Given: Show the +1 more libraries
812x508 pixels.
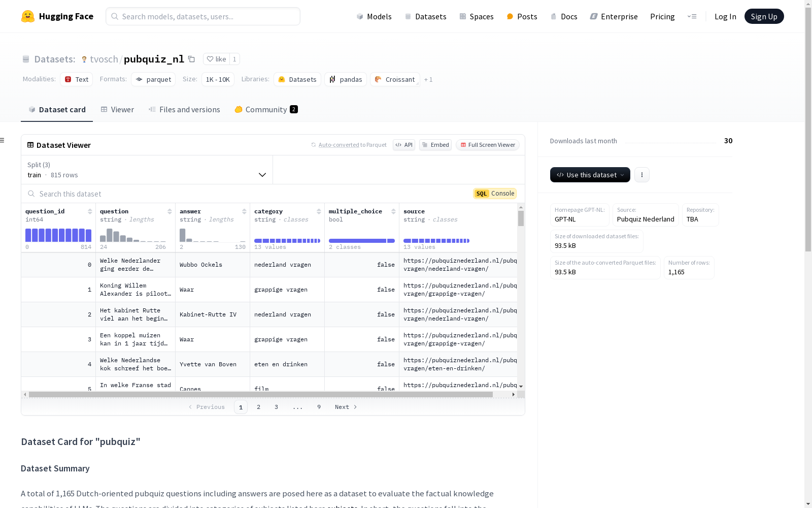Looking at the screenshot, I should pos(428,79).
